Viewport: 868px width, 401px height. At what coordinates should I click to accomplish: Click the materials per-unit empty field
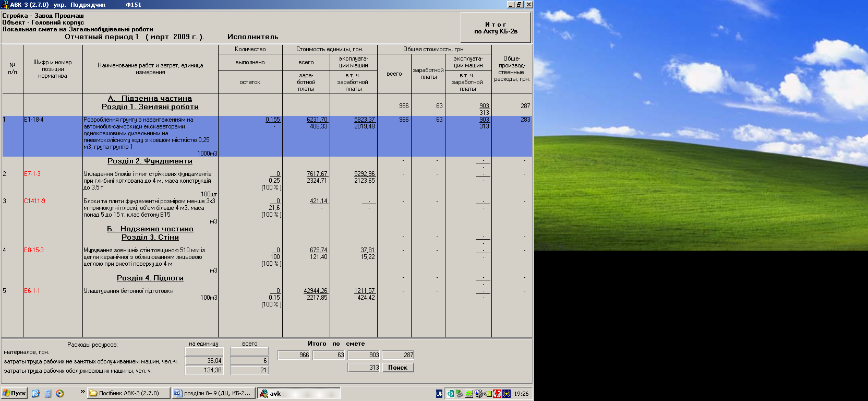tap(204, 351)
